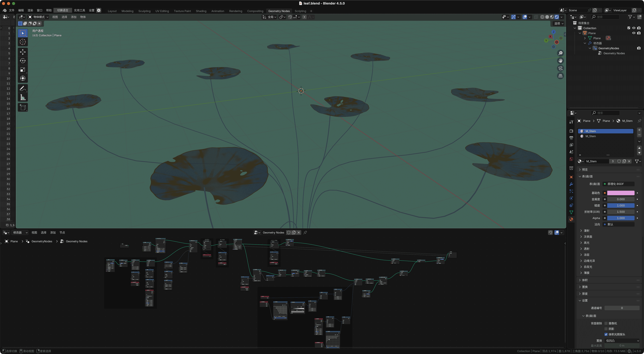644x354 pixels.
Task: Enable backface culling Camera checkbox
Action: point(606,323)
